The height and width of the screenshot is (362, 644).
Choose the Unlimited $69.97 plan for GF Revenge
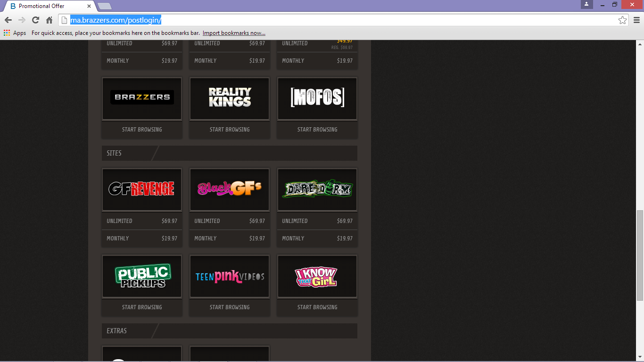pyautogui.click(x=142, y=221)
